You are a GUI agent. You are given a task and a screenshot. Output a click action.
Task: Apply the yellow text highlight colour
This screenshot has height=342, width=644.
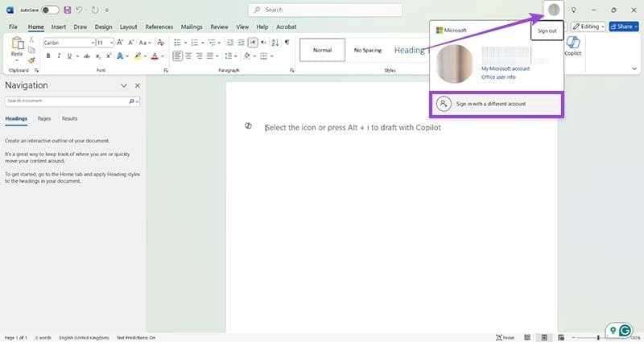(138, 56)
